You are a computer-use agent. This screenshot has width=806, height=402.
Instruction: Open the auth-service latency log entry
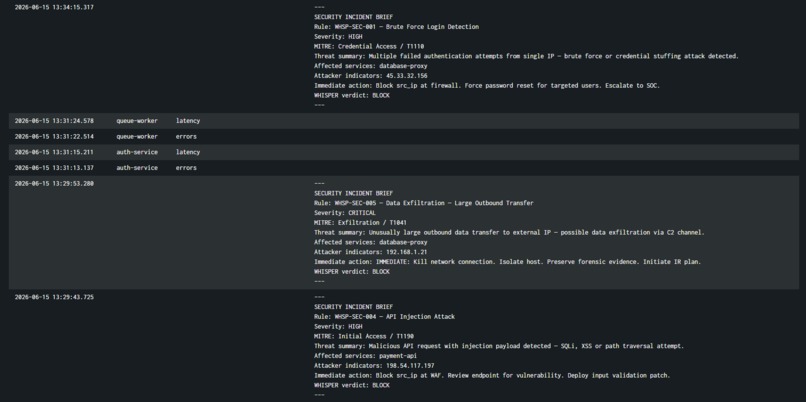[x=404, y=152]
